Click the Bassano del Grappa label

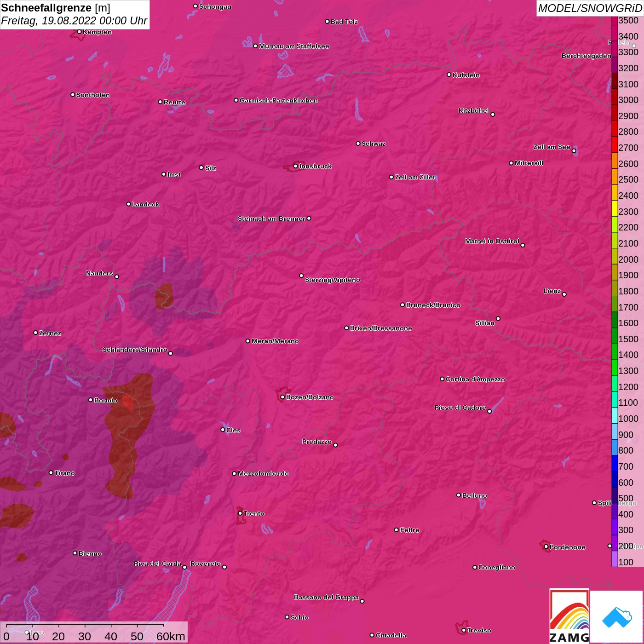pos(326,597)
